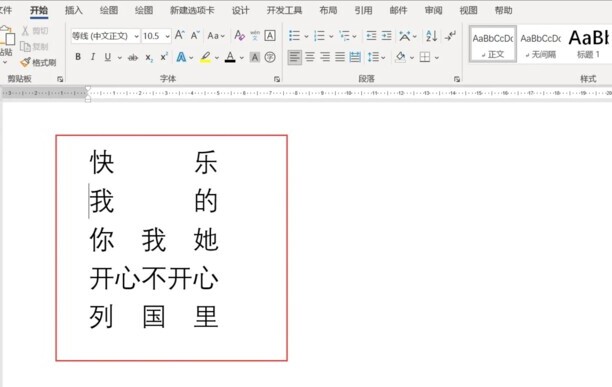Click the text line 开心不开心
This screenshot has height=387, width=612.
point(154,278)
